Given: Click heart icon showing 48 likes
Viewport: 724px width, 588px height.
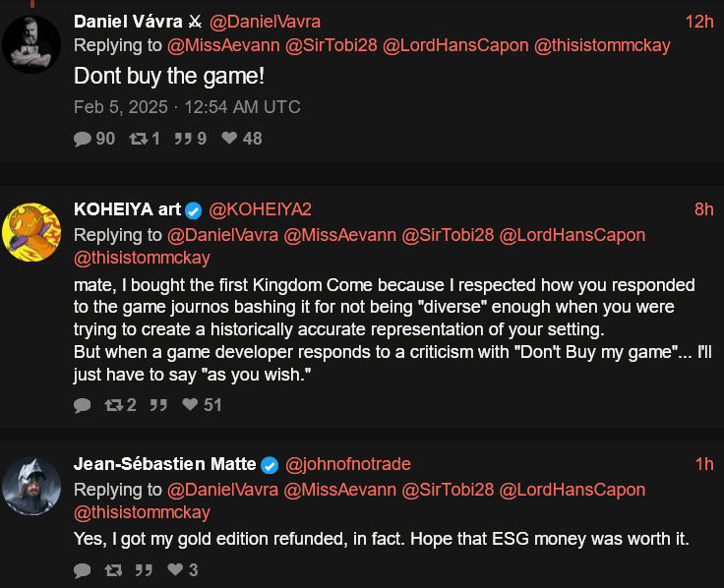Looking at the screenshot, I should (x=229, y=138).
